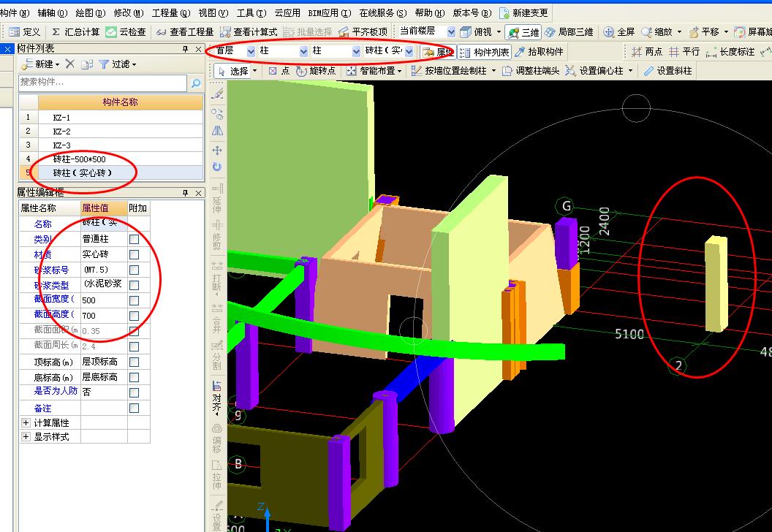Click the search magnifier in component list
Image resolution: width=772 pixels, height=532 pixels.
[x=196, y=83]
